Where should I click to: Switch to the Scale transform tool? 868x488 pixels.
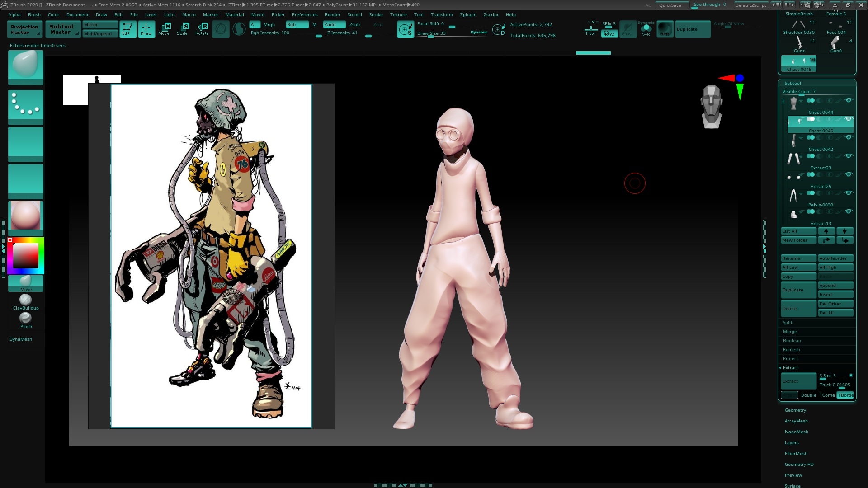coord(183,29)
